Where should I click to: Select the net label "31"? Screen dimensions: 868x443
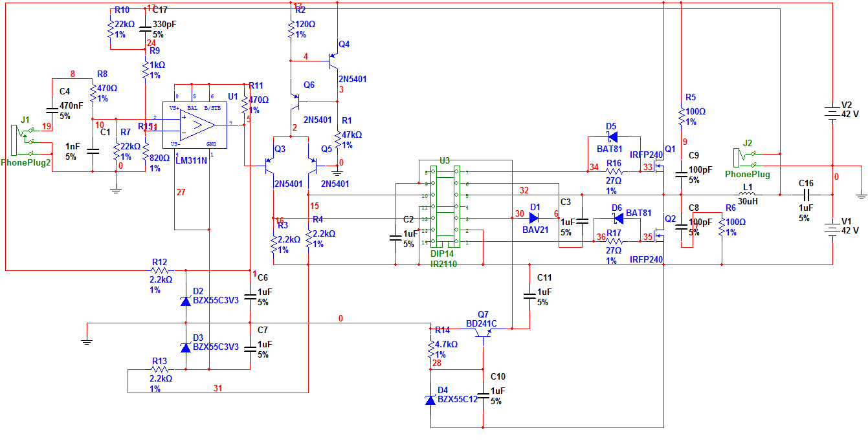point(218,388)
